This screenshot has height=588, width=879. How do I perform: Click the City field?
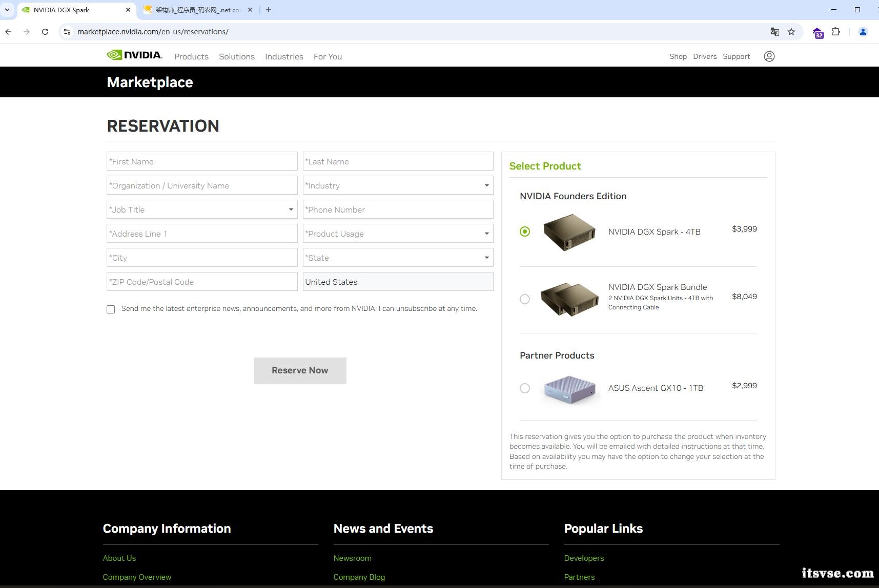coord(202,258)
